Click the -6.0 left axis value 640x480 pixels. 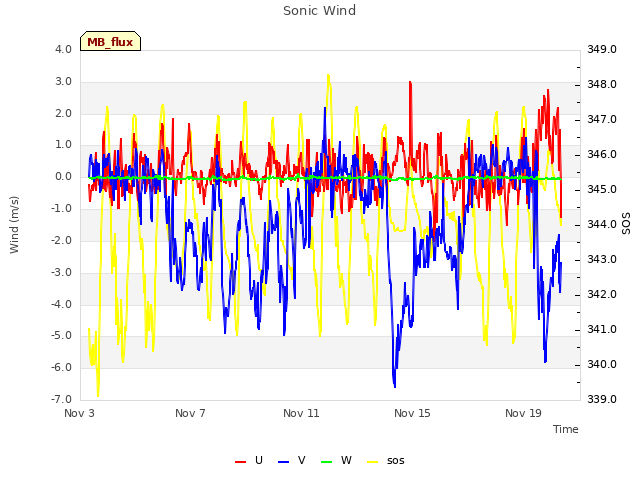pos(61,367)
